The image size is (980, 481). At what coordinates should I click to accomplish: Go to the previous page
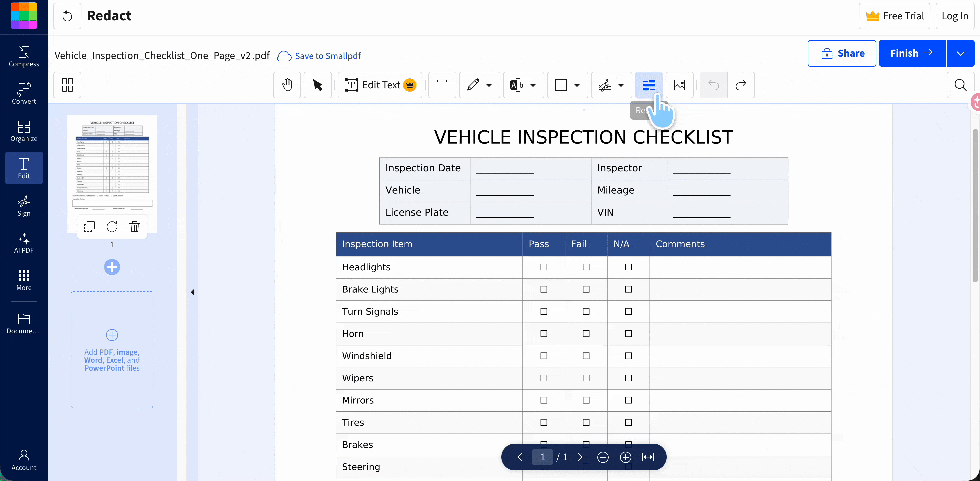pos(520,457)
